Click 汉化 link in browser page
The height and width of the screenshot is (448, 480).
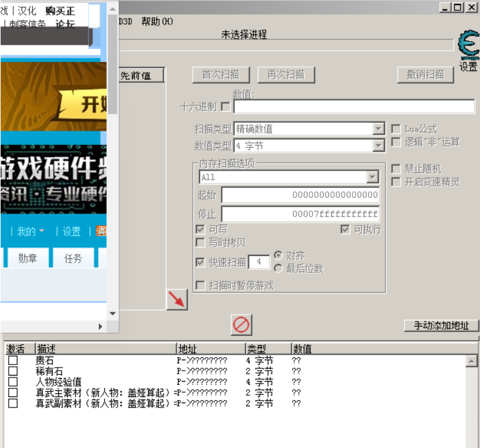click(x=27, y=11)
